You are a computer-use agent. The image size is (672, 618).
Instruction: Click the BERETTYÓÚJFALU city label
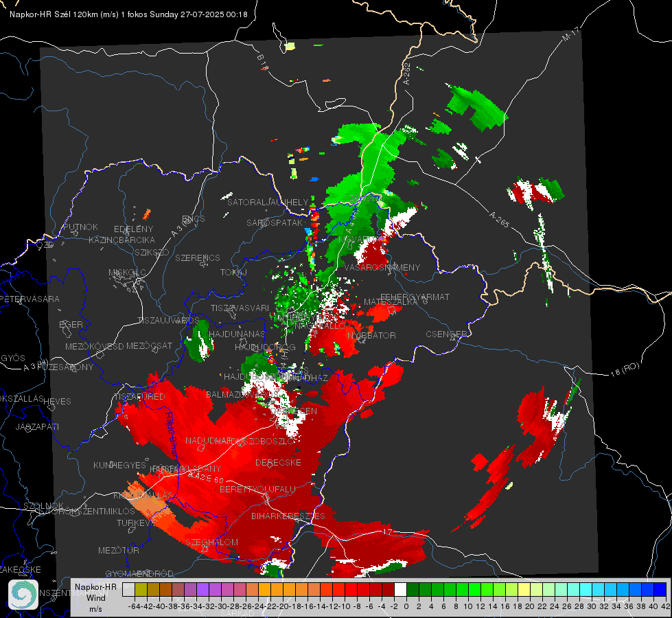point(257,489)
